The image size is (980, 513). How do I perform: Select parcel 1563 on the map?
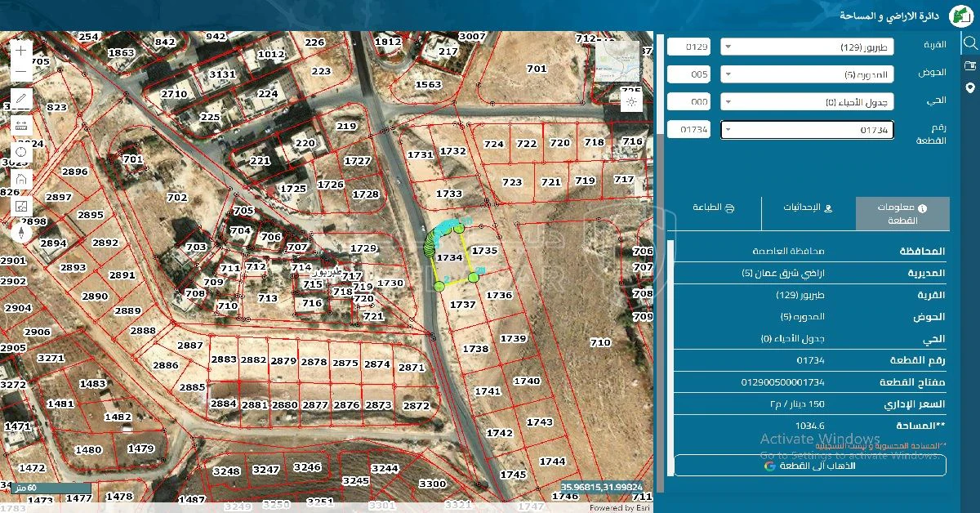pyautogui.click(x=429, y=84)
